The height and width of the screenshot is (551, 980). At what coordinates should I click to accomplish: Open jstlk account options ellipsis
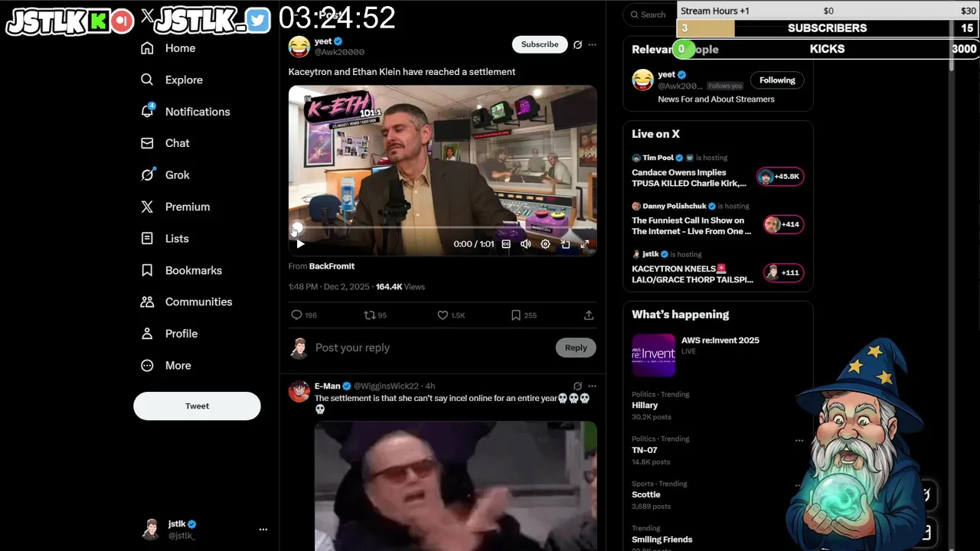[x=263, y=530]
